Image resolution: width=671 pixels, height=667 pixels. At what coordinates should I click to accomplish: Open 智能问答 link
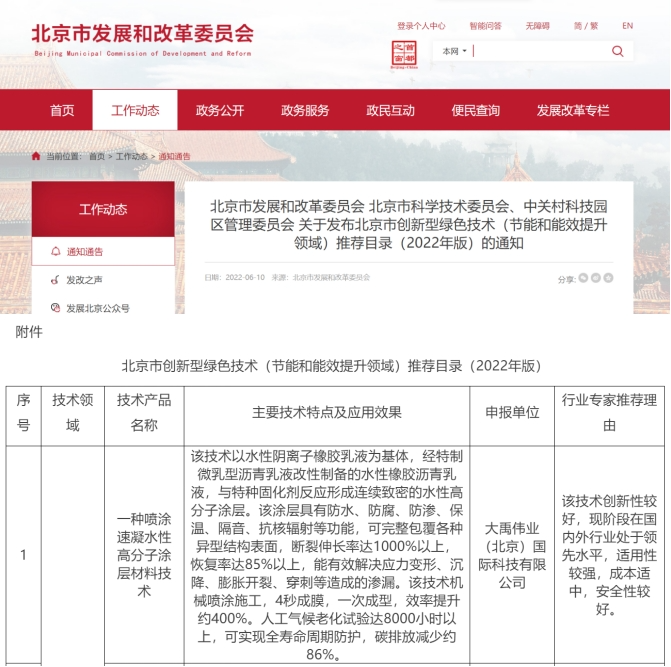pyautogui.click(x=485, y=26)
